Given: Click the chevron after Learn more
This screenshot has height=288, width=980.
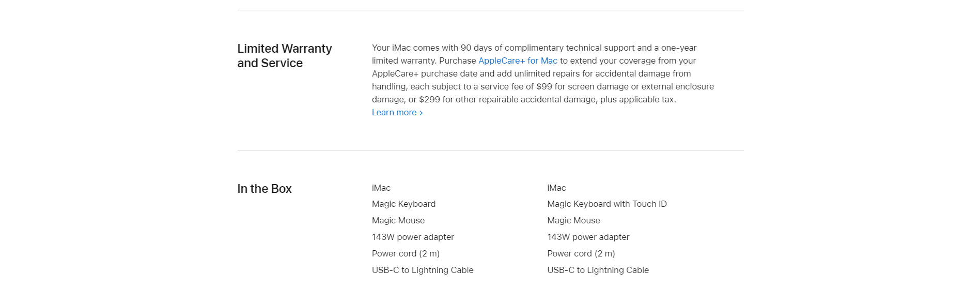Looking at the screenshot, I should click(421, 113).
